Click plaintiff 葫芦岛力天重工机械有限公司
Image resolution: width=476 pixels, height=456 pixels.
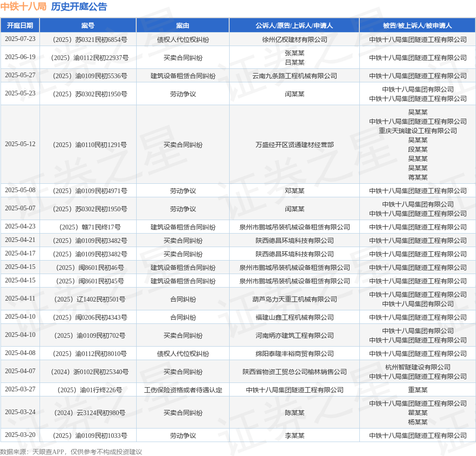294,299
